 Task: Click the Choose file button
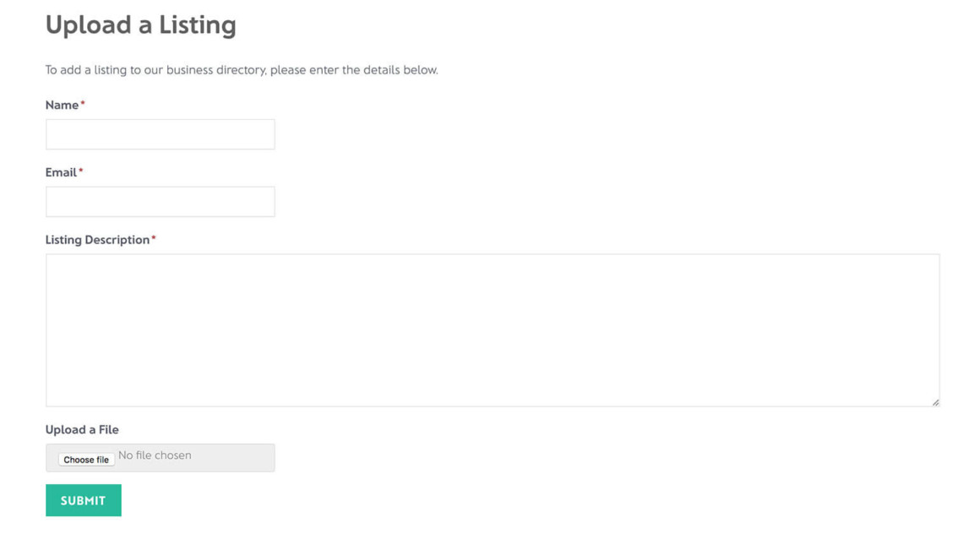(x=85, y=459)
